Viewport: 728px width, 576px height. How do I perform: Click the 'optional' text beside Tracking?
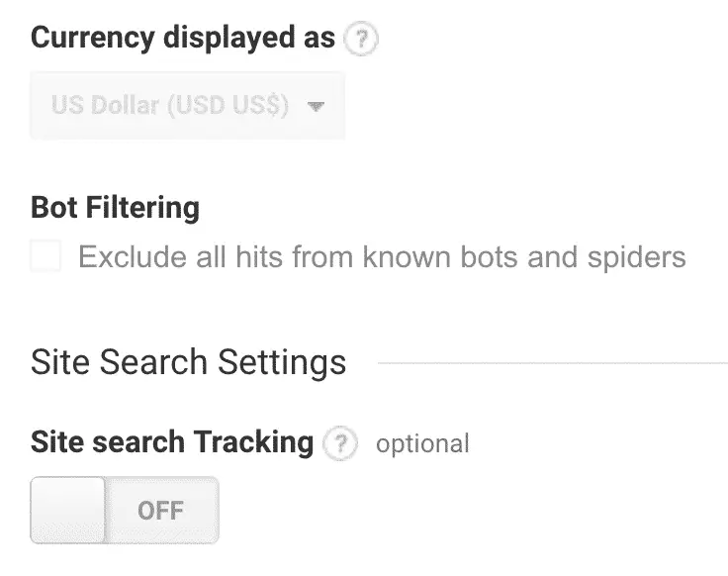pos(422,444)
